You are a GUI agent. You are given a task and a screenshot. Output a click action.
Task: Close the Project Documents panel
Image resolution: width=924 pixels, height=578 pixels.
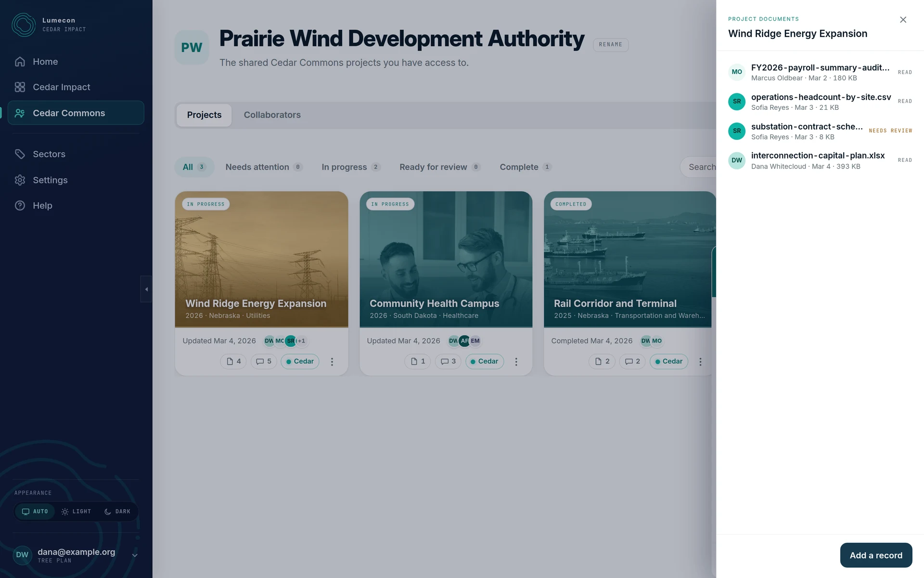903,20
